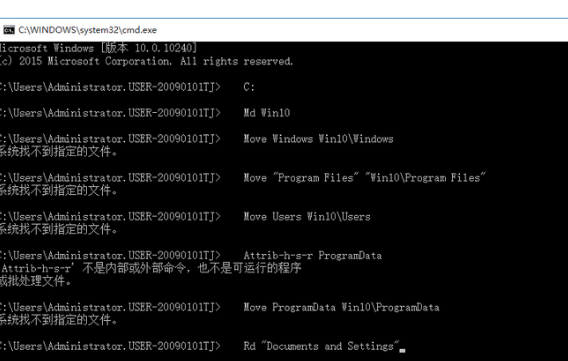Click 'Move Users Win10\Users' command

(306, 217)
